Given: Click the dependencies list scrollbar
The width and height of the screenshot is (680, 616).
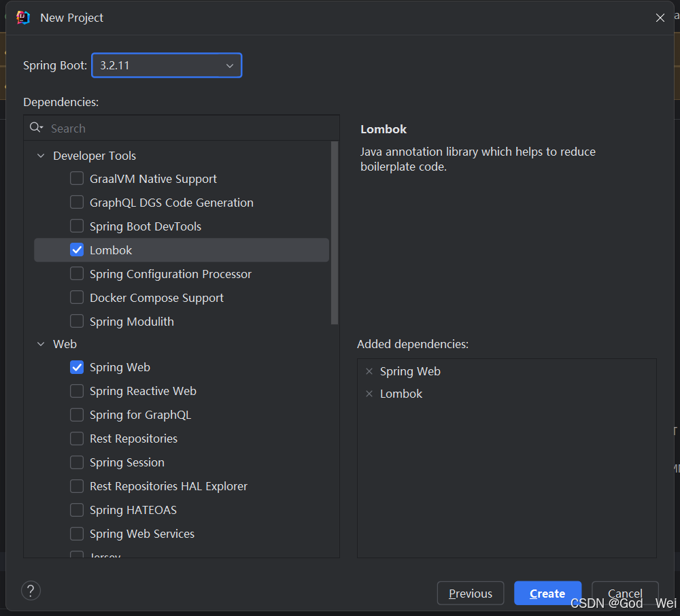Looking at the screenshot, I should pos(335,231).
